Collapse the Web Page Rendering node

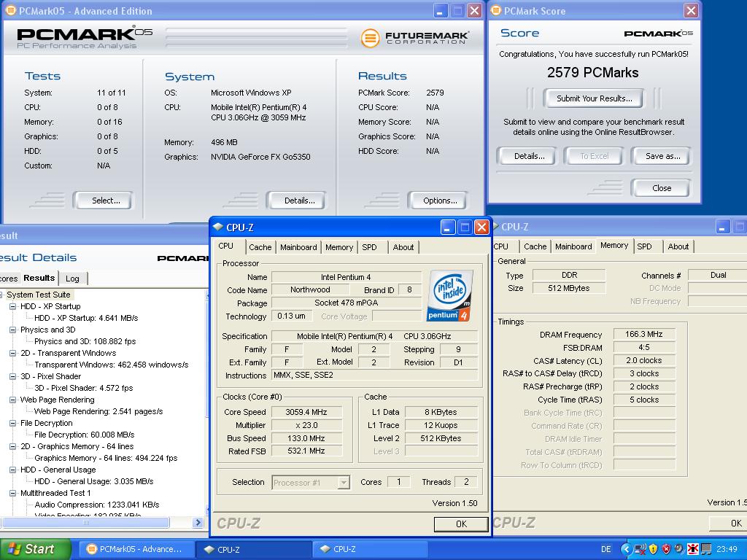point(13,400)
